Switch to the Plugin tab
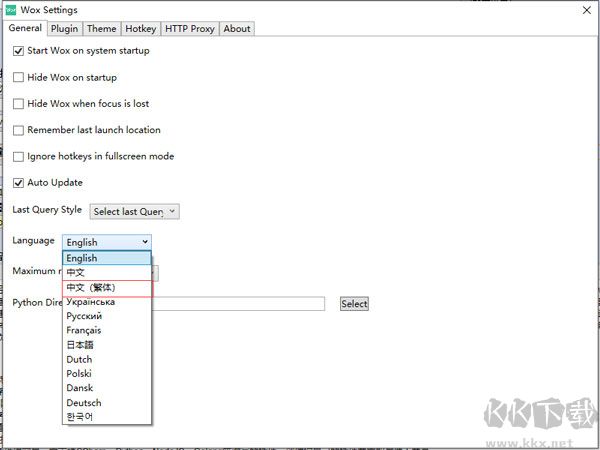The image size is (600, 450). click(64, 29)
